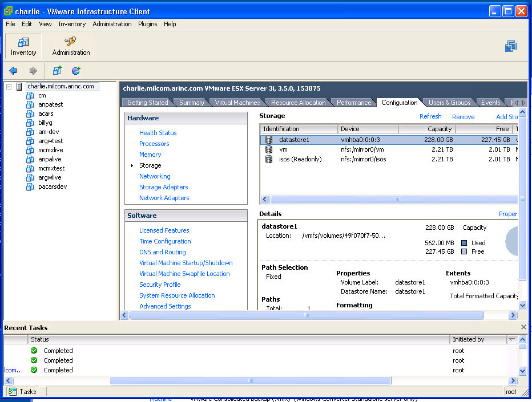The width and height of the screenshot is (532, 402).
Task: Switch to the Resource Allocation tab
Action: [x=298, y=103]
